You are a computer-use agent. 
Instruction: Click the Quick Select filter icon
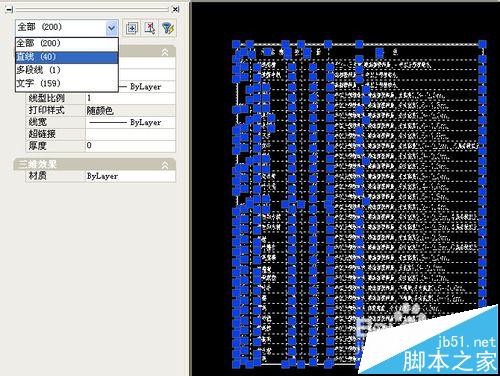tap(168, 28)
